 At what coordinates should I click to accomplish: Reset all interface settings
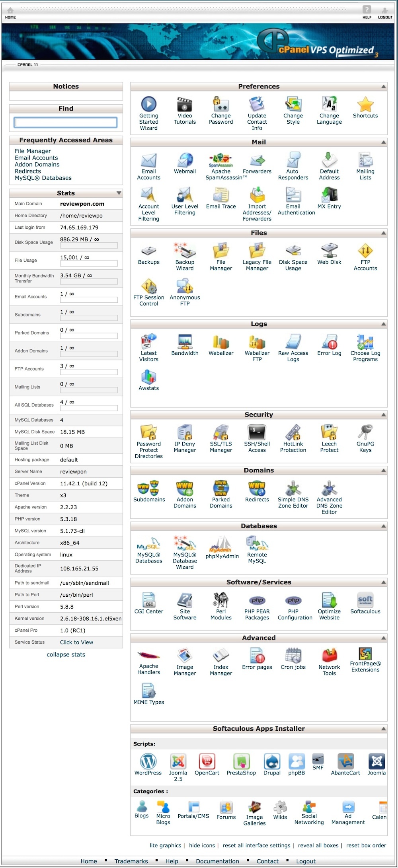(256, 845)
